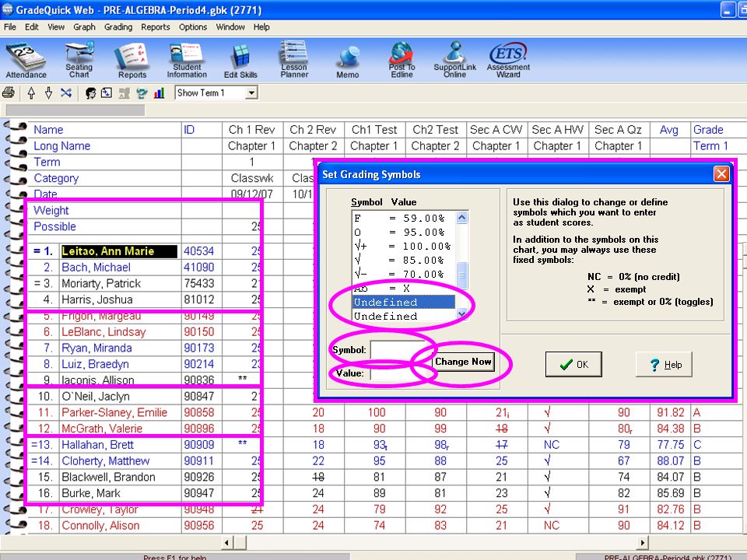747x560 pixels.
Task: Click into the Value input field
Action: tap(400, 374)
